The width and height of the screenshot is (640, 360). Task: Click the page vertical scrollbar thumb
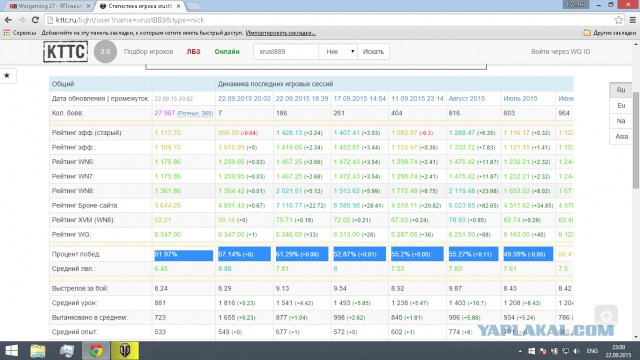(x=636, y=140)
